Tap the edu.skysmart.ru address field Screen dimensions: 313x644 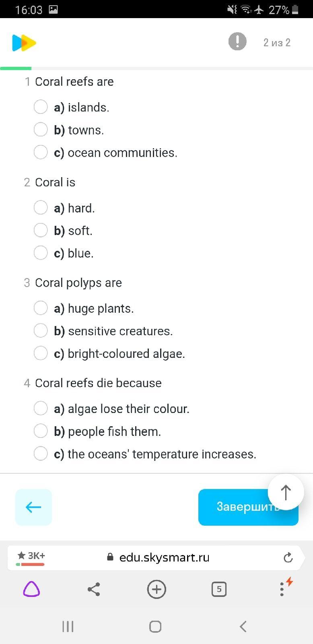click(164, 557)
